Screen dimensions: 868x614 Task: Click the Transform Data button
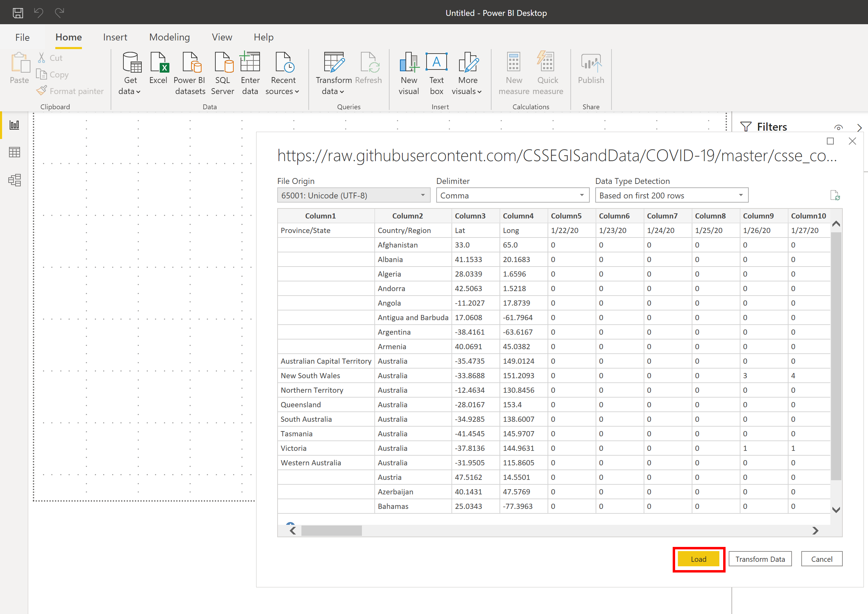[x=760, y=559]
